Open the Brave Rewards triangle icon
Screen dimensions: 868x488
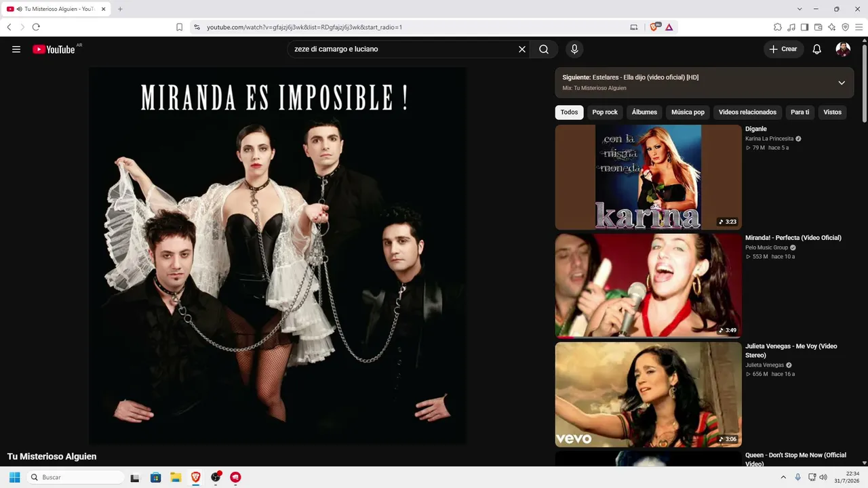tap(669, 27)
